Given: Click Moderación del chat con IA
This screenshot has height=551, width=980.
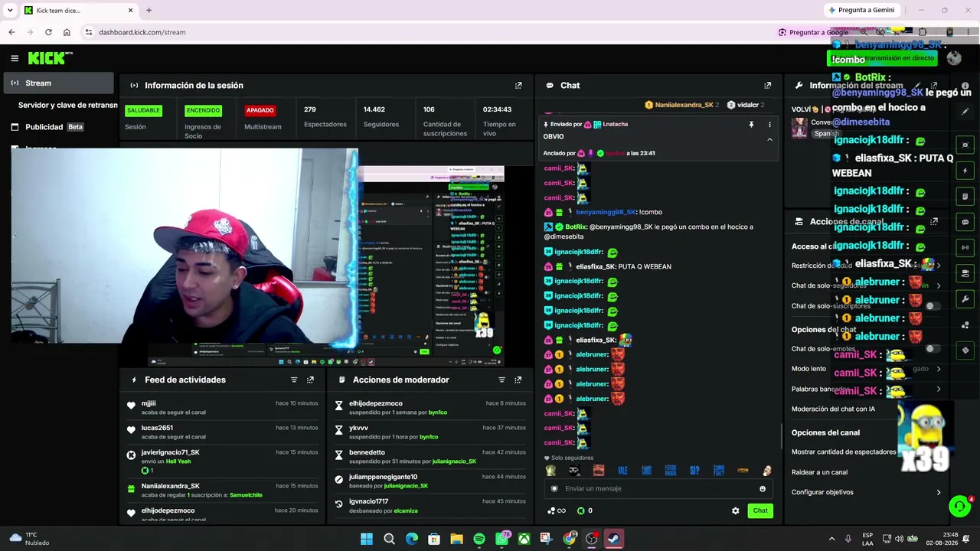Looking at the screenshot, I should tap(833, 409).
